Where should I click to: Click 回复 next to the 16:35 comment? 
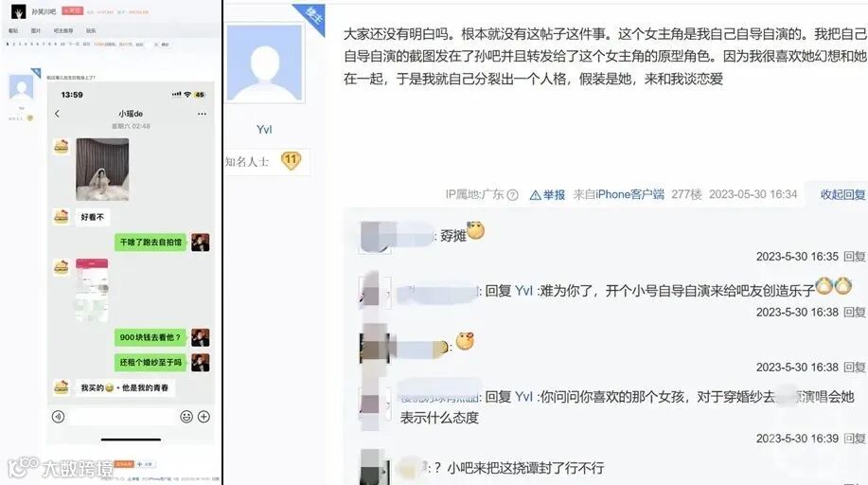point(854,257)
